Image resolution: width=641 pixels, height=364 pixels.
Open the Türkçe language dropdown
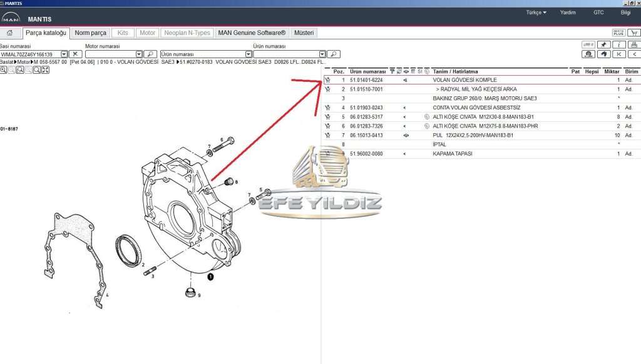pos(536,13)
